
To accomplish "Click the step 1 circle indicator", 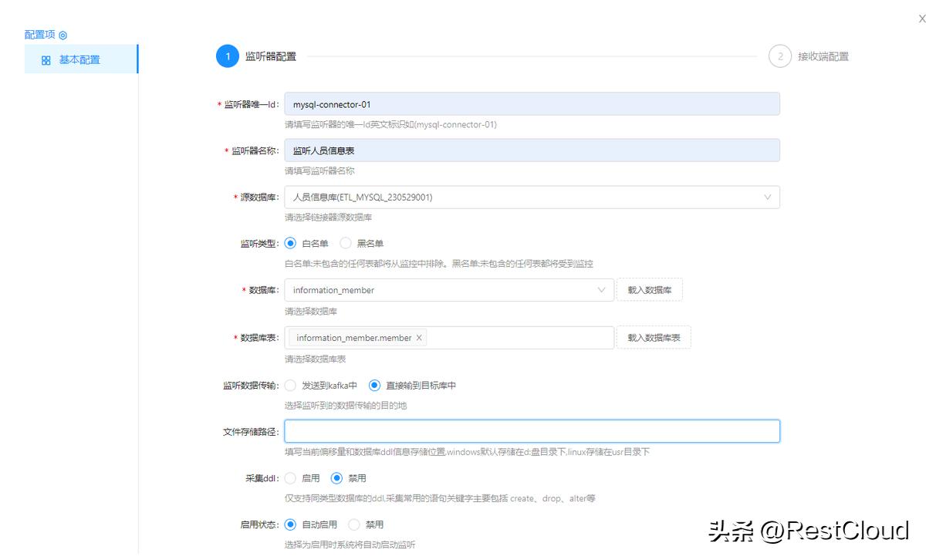I will [x=227, y=56].
